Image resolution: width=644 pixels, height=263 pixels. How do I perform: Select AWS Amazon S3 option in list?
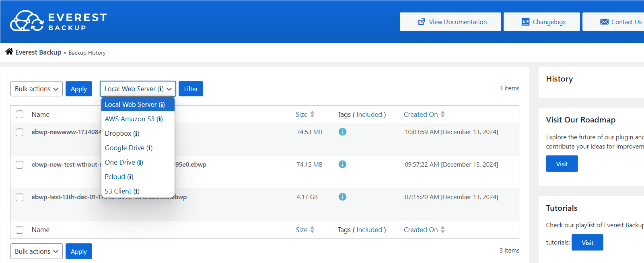(x=134, y=119)
